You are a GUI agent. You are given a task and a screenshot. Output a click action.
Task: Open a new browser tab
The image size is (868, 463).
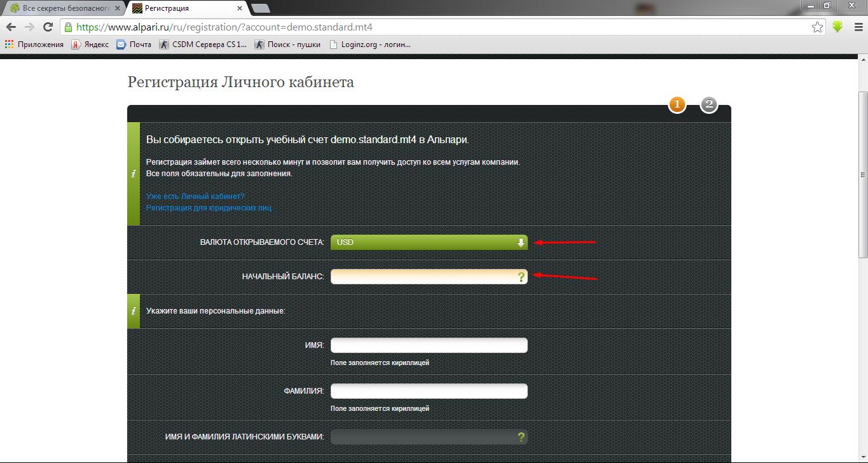(x=261, y=8)
